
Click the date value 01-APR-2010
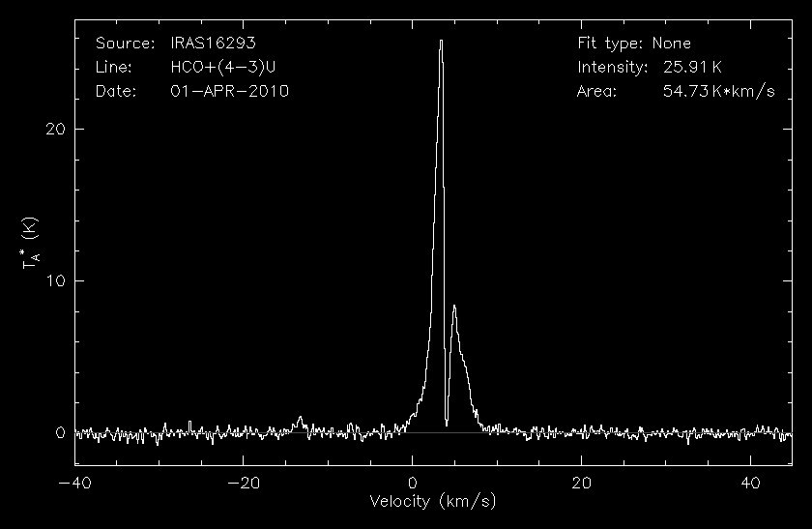click(229, 91)
